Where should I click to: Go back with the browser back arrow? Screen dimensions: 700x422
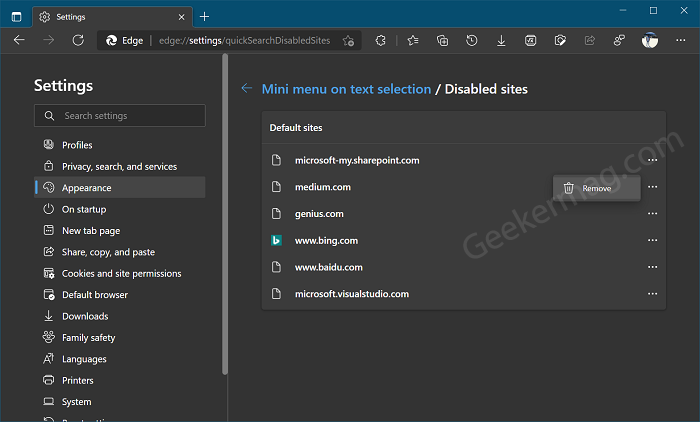click(x=19, y=40)
